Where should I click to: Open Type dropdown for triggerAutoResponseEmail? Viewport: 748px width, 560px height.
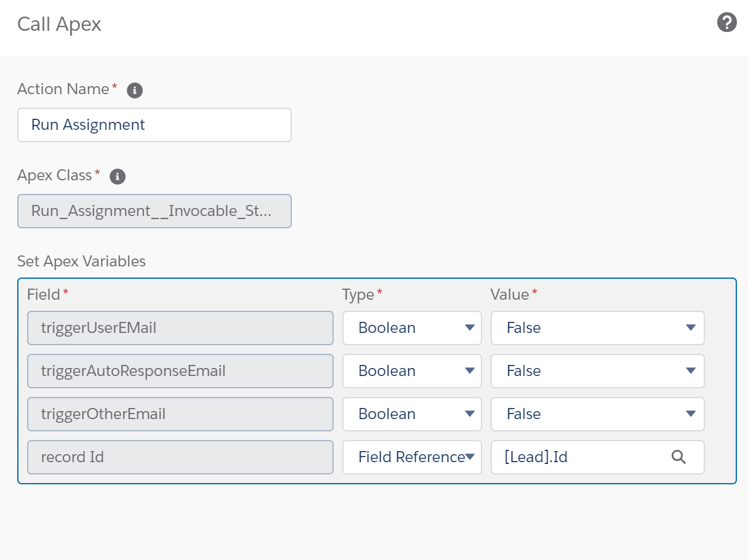[412, 371]
